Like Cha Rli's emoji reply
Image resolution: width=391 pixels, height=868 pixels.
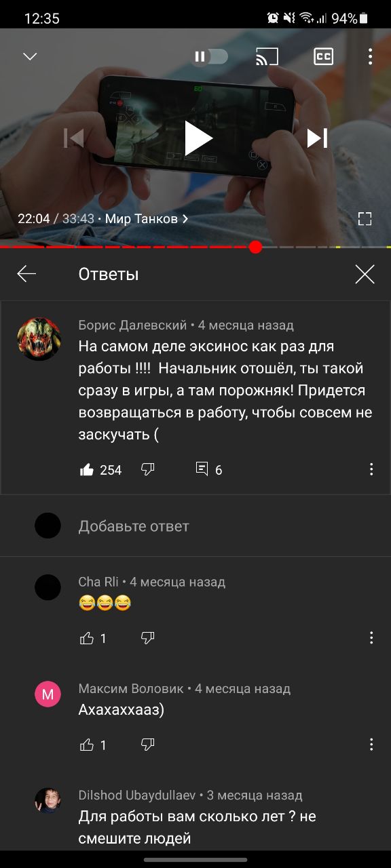click(87, 638)
